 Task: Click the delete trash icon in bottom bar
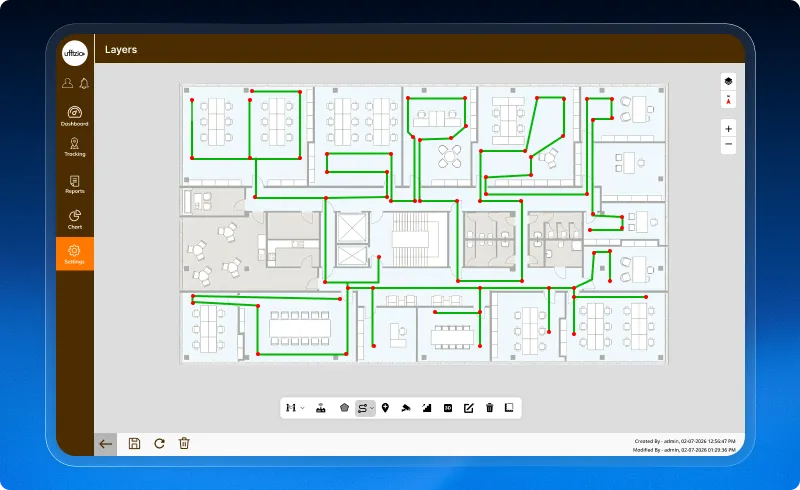pyautogui.click(x=184, y=443)
